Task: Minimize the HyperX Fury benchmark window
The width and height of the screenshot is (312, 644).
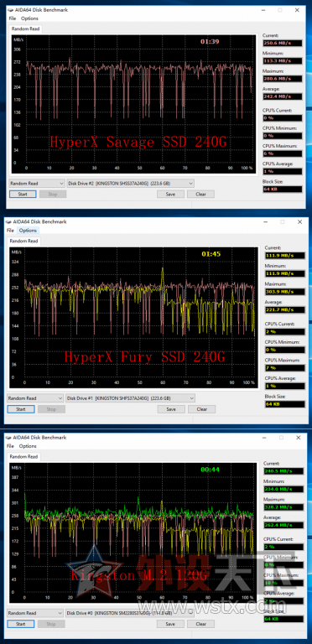Action: (265, 221)
